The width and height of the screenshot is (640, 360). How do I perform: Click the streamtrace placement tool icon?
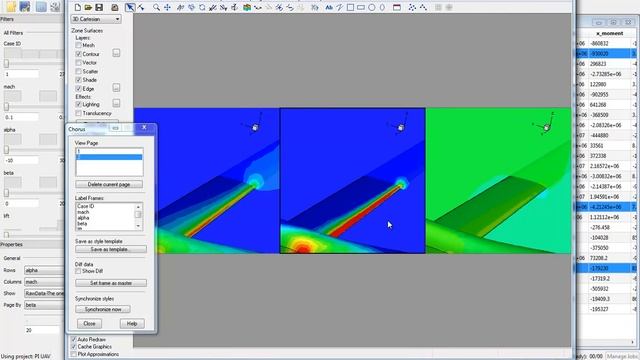(258, 7)
